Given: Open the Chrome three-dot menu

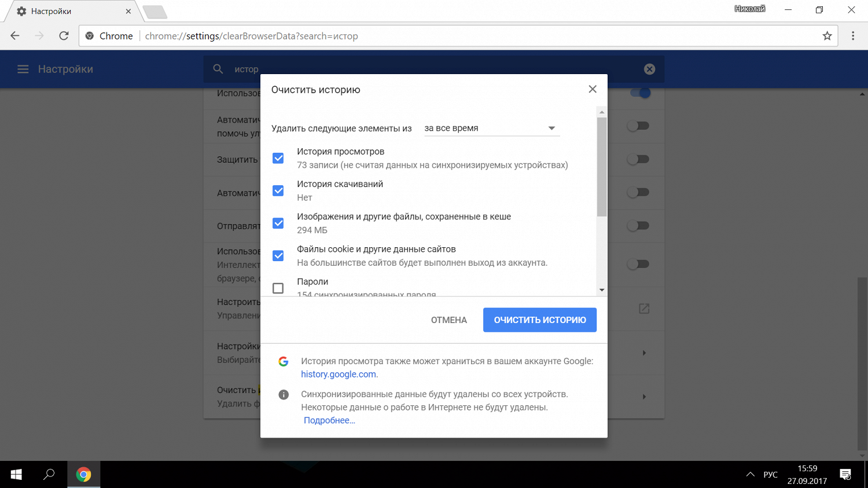Looking at the screenshot, I should click(x=853, y=36).
